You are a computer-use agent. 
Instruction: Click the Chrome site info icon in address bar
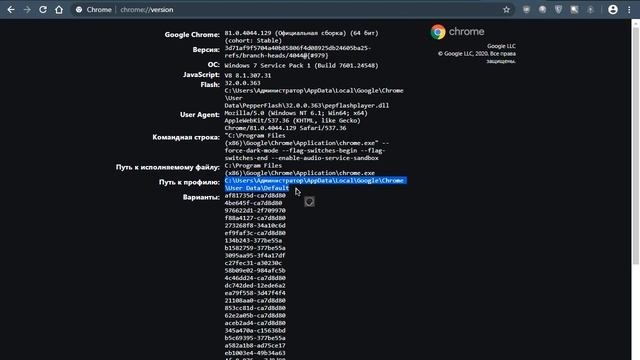point(79,9)
